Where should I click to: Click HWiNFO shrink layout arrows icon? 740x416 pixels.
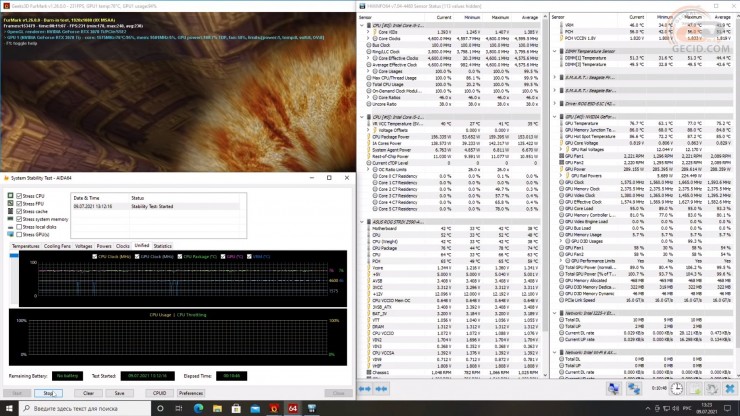381,389
